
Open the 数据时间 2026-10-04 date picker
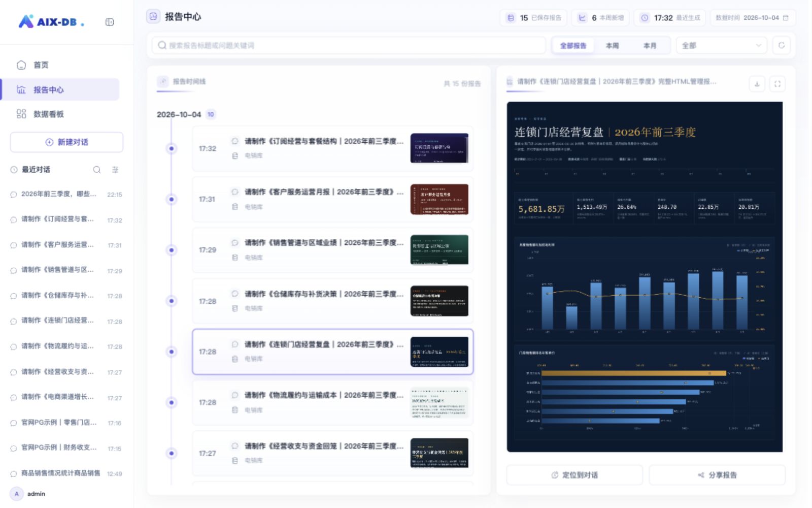[x=753, y=18]
